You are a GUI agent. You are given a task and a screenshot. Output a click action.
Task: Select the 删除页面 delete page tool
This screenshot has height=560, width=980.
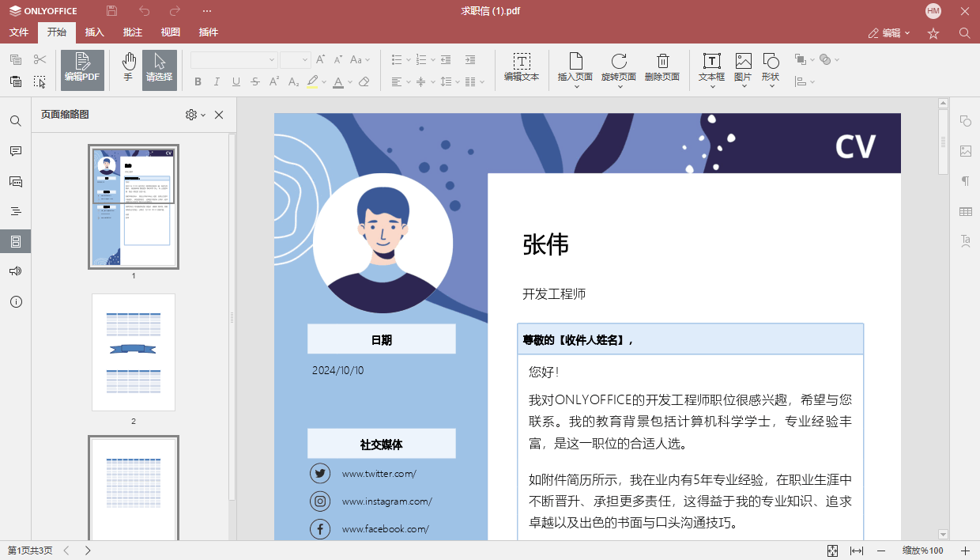click(x=662, y=69)
